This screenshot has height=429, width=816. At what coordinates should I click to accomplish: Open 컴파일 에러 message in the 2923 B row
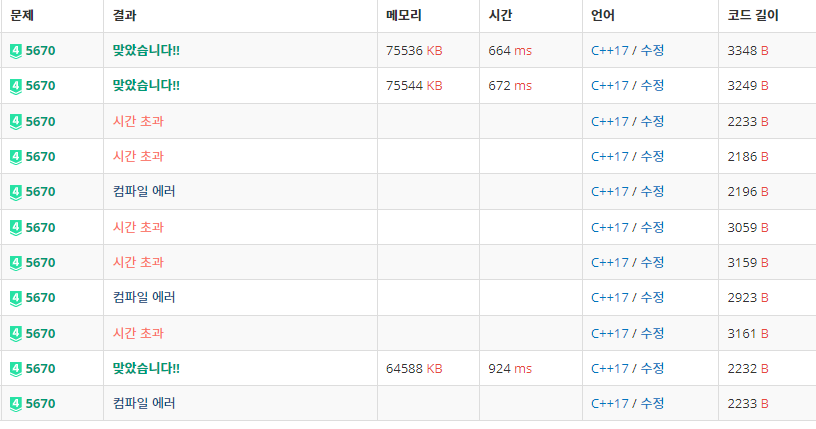click(144, 297)
